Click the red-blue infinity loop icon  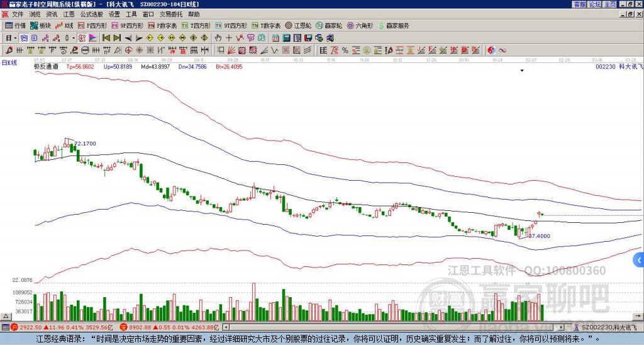click(x=502, y=50)
